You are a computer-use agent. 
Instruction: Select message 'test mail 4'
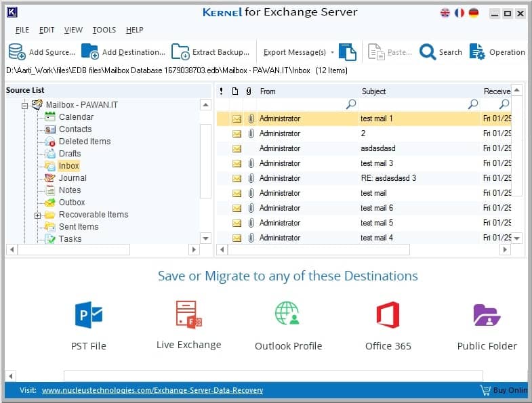pyautogui.click(x=364, y=238)
